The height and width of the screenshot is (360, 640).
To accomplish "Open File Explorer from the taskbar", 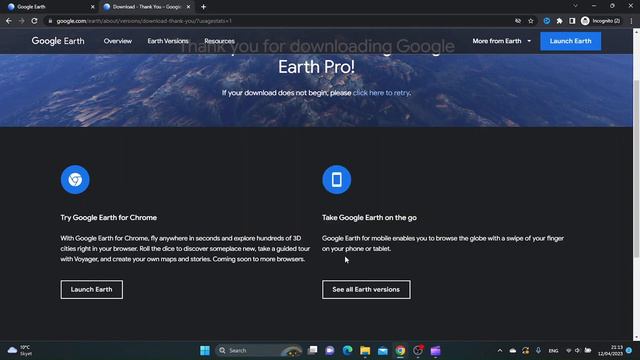I will pos(365,351).
